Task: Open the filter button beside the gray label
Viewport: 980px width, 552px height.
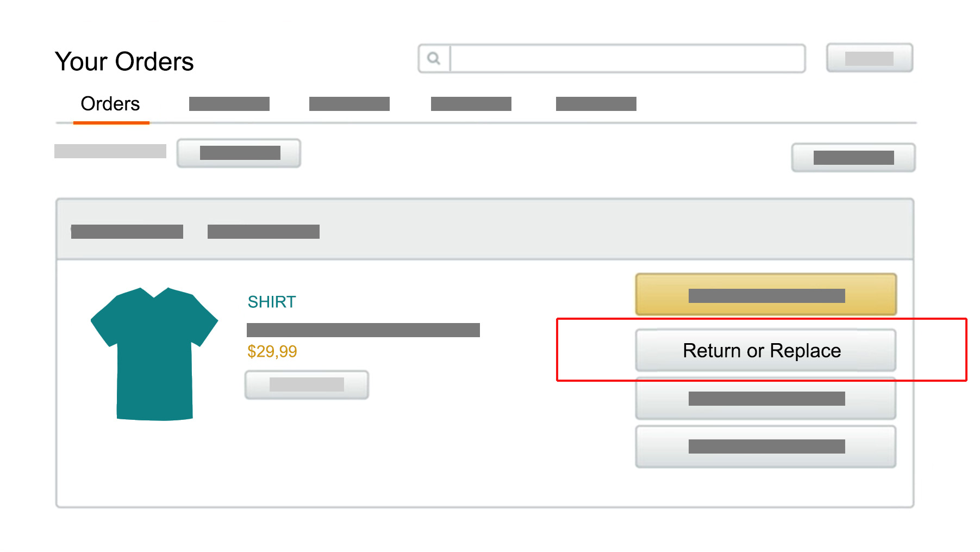Action: point(239,153)
